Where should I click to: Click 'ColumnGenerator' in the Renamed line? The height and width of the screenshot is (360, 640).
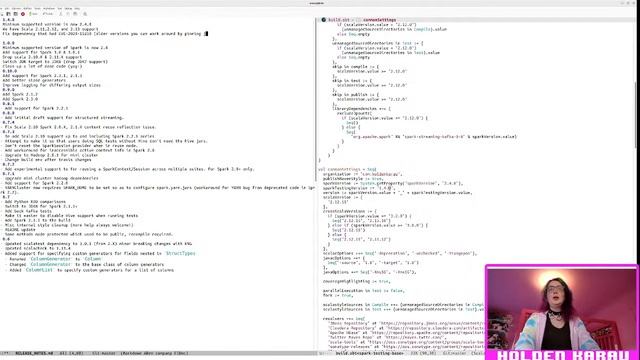pos(51,259)
